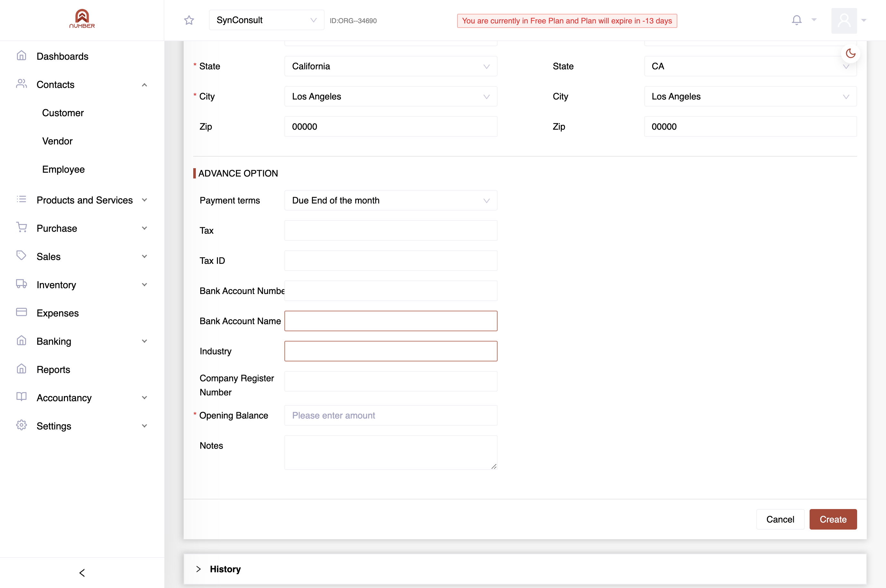
Task: Open the California state dropdown
Action: (391, 66)
